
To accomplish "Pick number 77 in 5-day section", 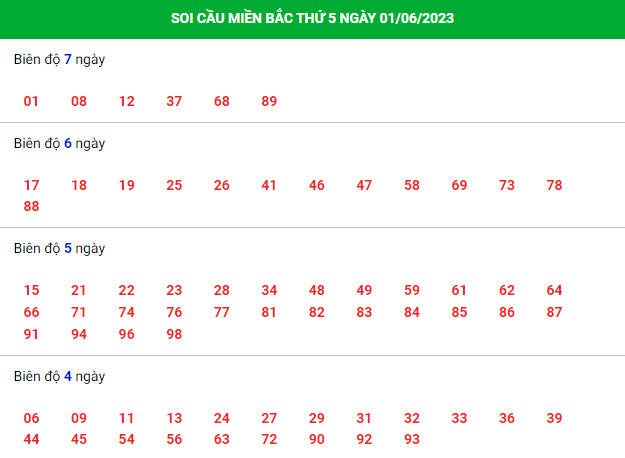I will tap(222, 312).
